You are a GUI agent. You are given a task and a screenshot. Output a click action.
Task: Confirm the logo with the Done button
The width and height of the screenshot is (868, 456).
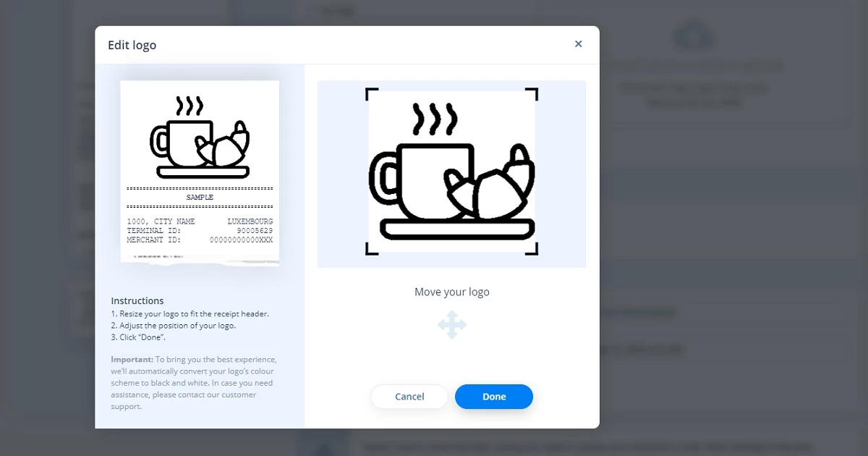point(494,397)
